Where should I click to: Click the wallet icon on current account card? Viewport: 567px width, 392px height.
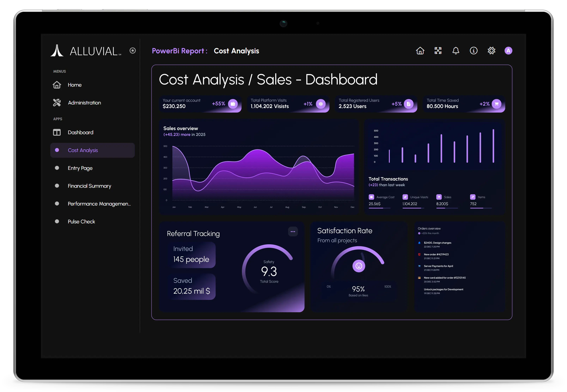point(233,104)
